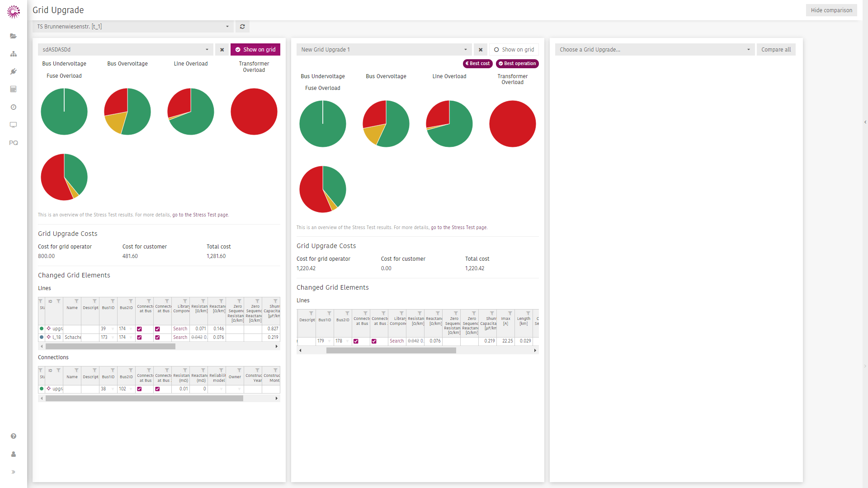Click the Hide comparison button
This screenshot has width=868, height=488.
click(x=831, y=10)
